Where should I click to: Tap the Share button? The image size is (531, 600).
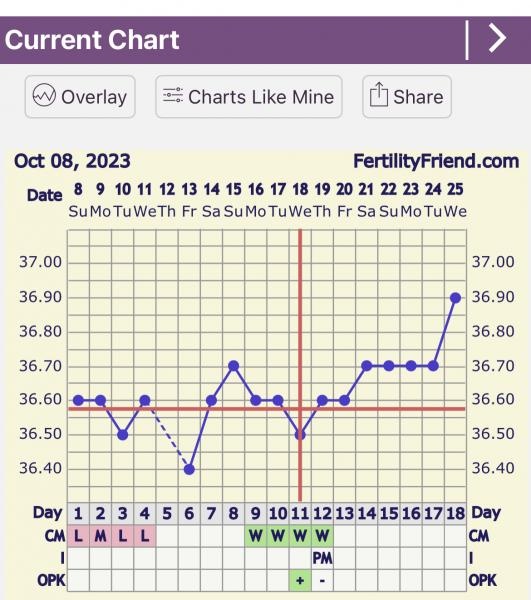[x=407, y=96]
